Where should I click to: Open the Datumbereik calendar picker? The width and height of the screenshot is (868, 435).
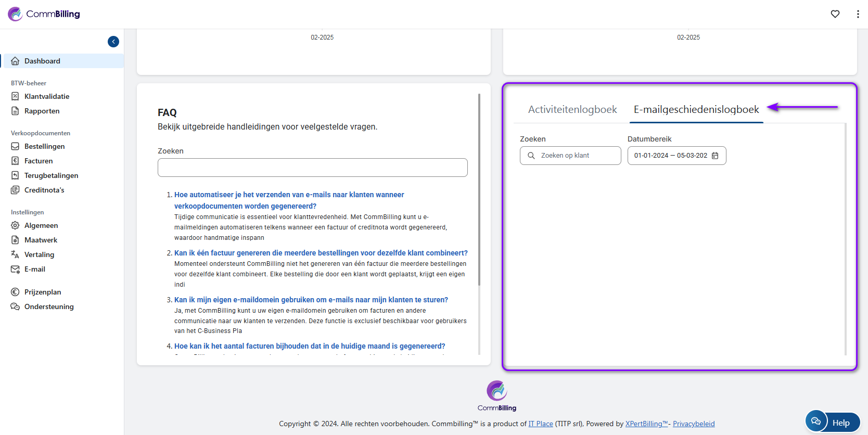pyautogui.click(x=715, y=156)
